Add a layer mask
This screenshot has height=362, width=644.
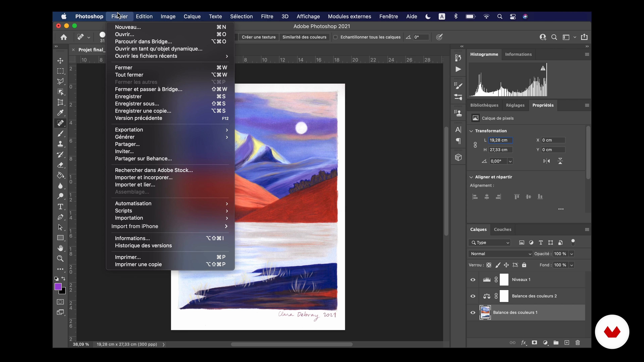[534, 343]
